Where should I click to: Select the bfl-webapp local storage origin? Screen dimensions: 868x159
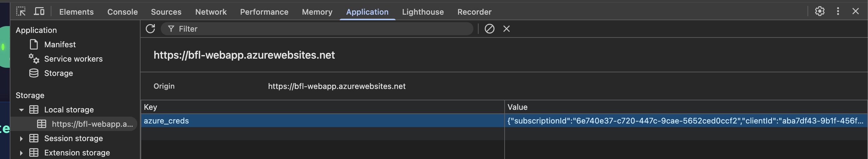click(x=85, y=124)
